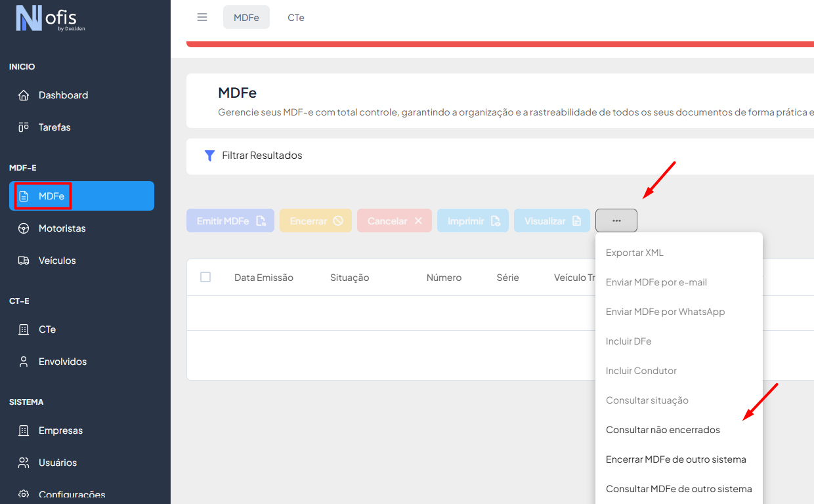The image size is (814, 504).
Task: Choose Encerrar MDFe de outro sistema
Action: point(675,459)
